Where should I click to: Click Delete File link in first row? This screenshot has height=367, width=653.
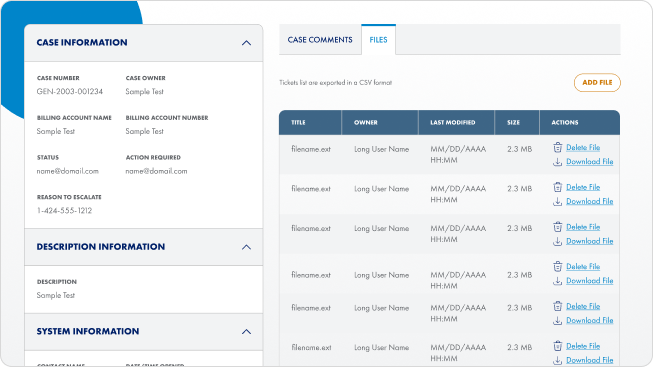(583, 147)
